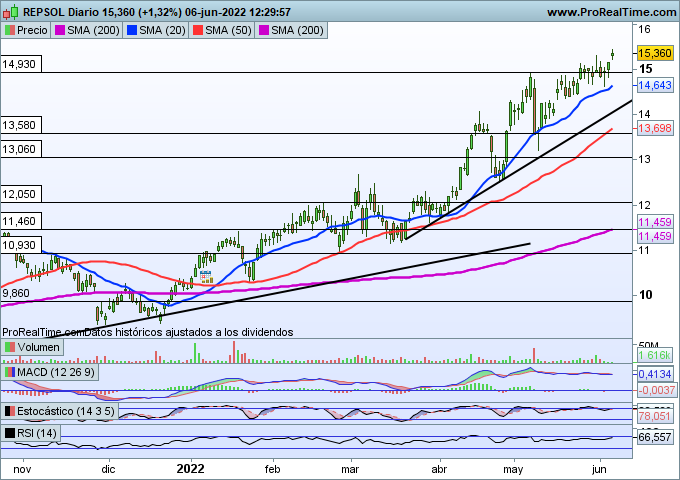This screenshot has width=680, height=480.
Task: Click the jun label on time axis
Action: (599, 469)
